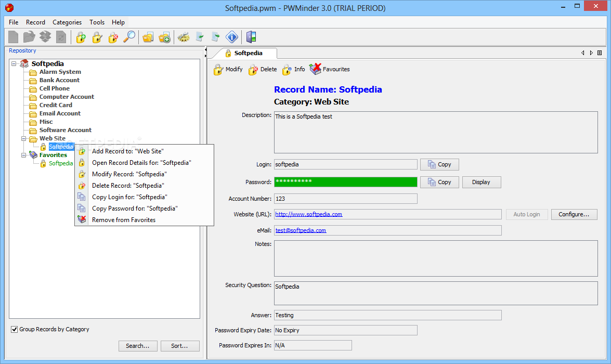
Task: Click the Display password button
Action: point(482,182)
